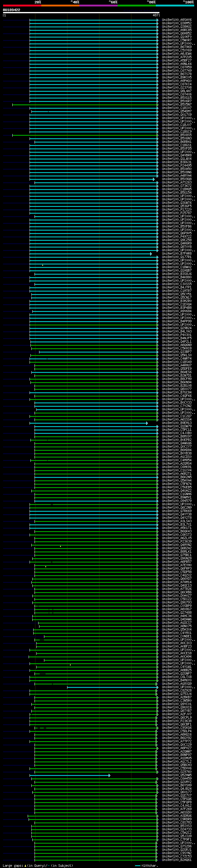Click the =100char scale legend
This screenshot has width=197, height=868.
[x=146, y=865]
